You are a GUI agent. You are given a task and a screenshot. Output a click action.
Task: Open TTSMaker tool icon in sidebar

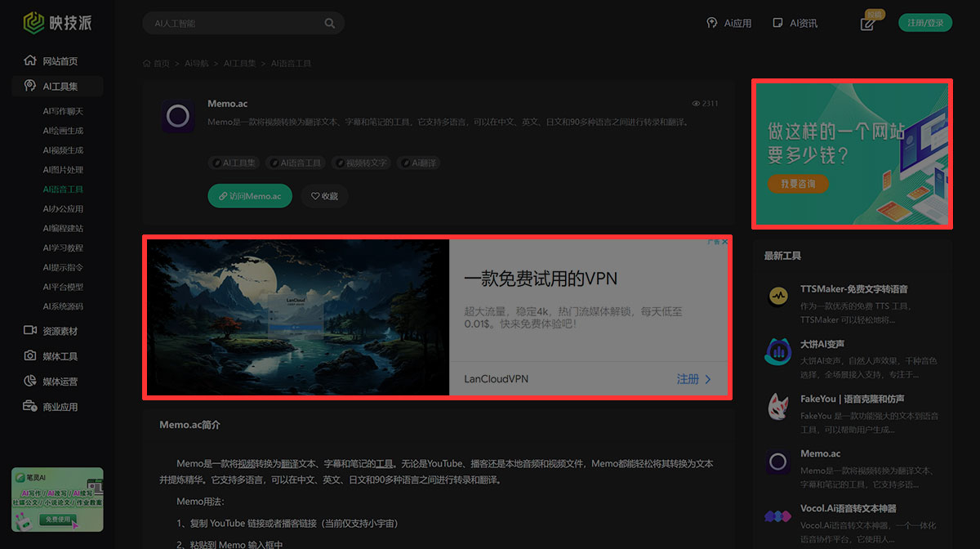777,297
